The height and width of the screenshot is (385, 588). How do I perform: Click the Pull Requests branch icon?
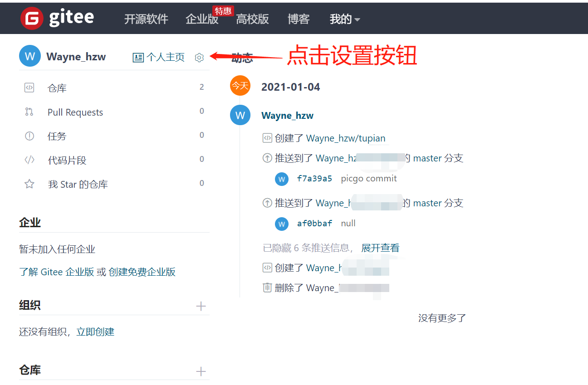29,112
